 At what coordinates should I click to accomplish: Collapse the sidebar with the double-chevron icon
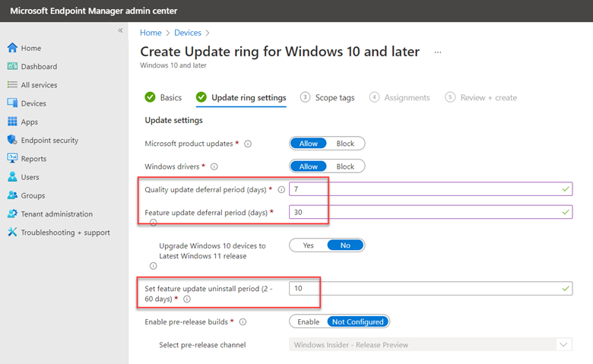pos(120,30)
